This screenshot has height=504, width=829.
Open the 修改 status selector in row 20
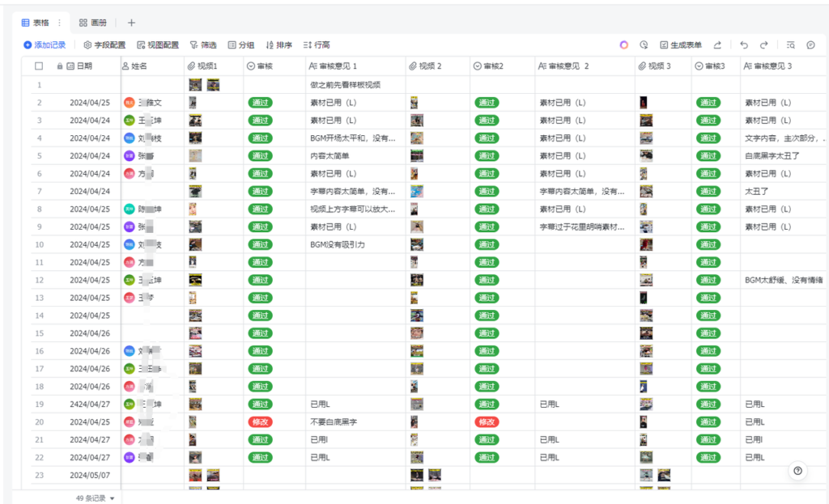pyautogui.click(x=259, y=421)
